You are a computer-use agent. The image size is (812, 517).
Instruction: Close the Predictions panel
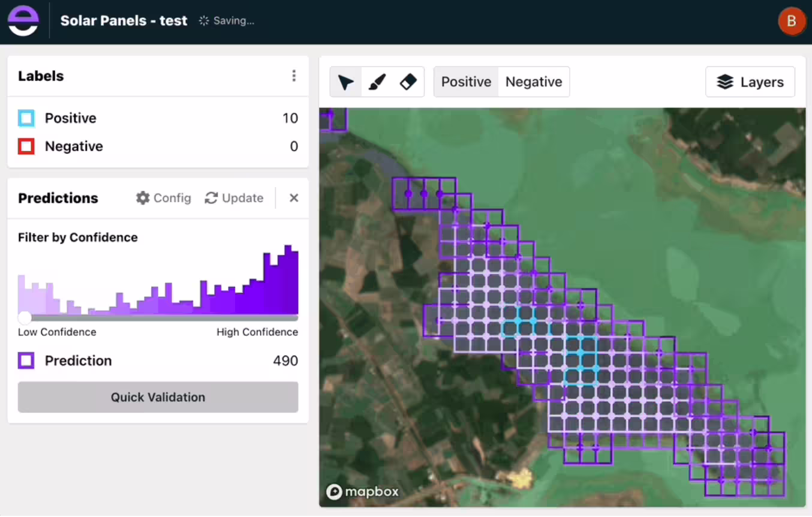click(x=294, y=198)
